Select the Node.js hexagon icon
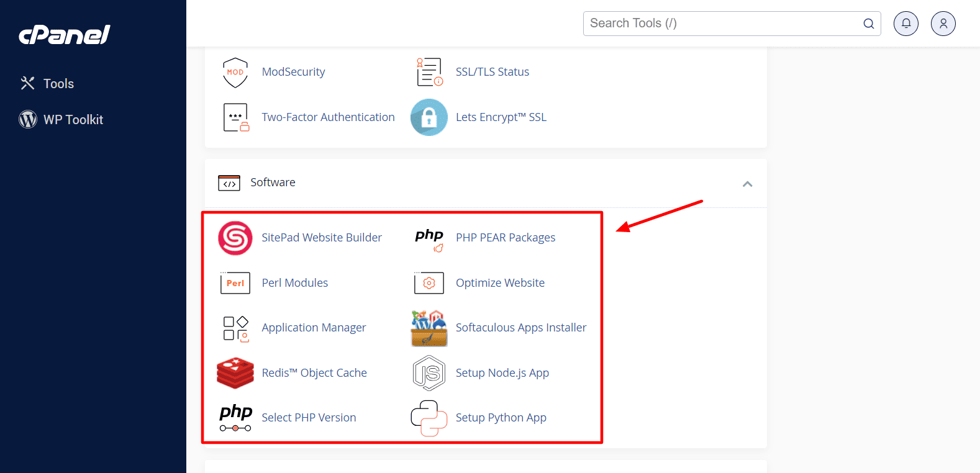 pos(429,373)
